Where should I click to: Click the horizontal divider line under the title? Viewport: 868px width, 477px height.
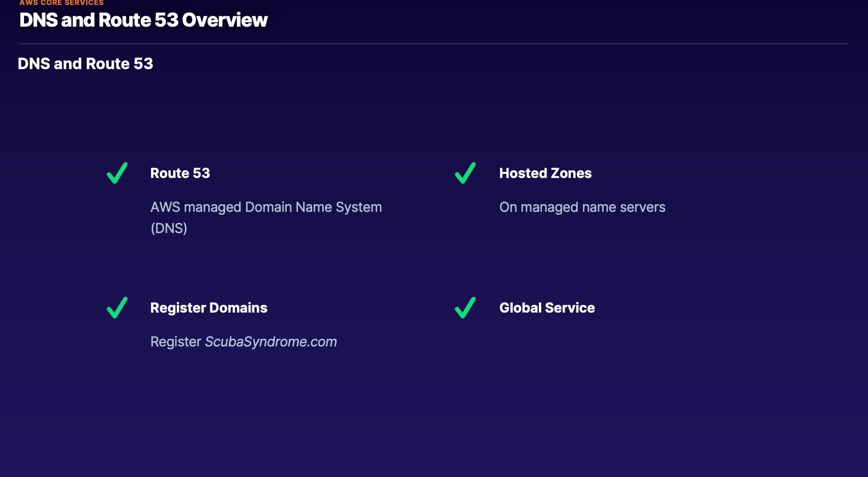click(x=434, y=43)
